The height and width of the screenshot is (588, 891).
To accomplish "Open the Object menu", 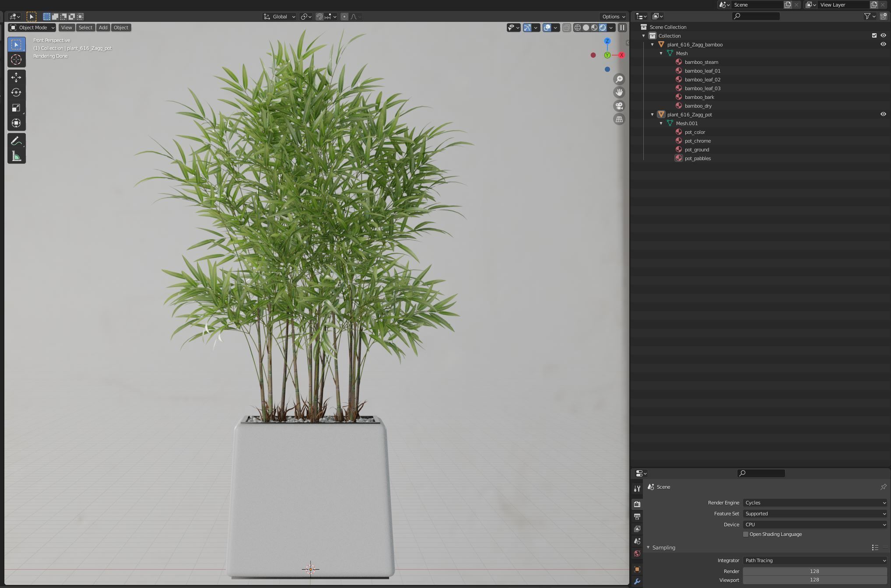I will (121, 28).
